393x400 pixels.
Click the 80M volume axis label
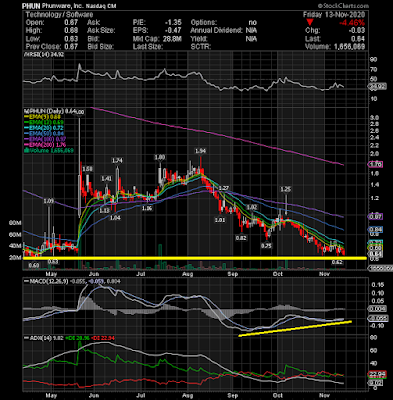[x=15, y=223]
